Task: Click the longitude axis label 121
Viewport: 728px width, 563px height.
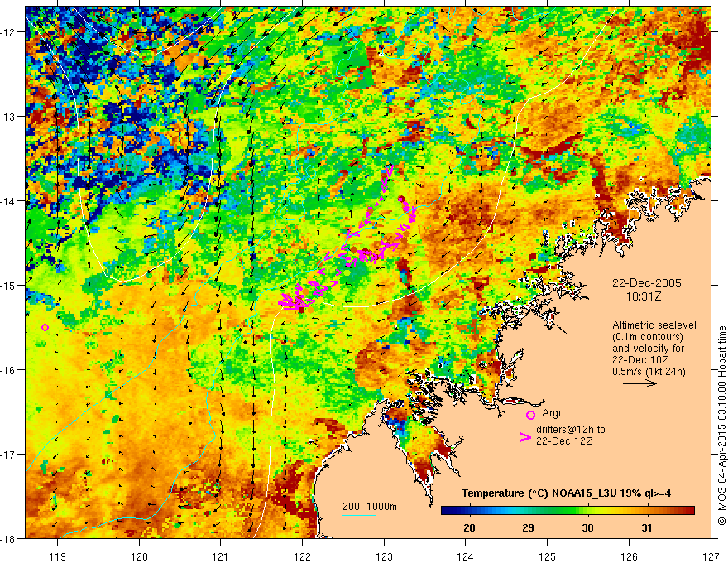Action: pyautogui.click(x=221, y=556)
